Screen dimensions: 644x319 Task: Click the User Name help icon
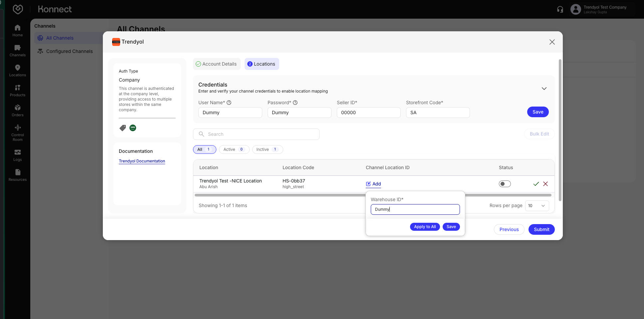[229, 103]
